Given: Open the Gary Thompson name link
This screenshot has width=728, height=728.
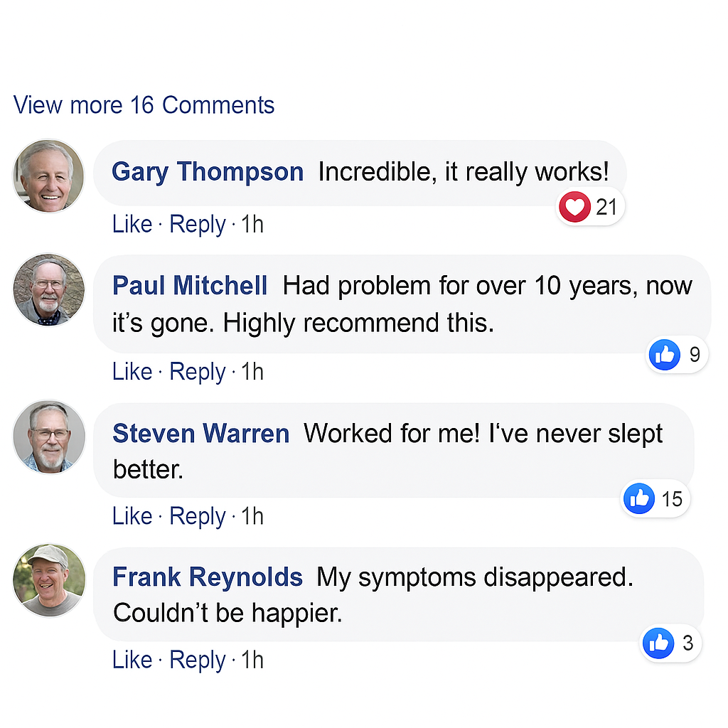Looking at the screenshot, I should [208, 172].
